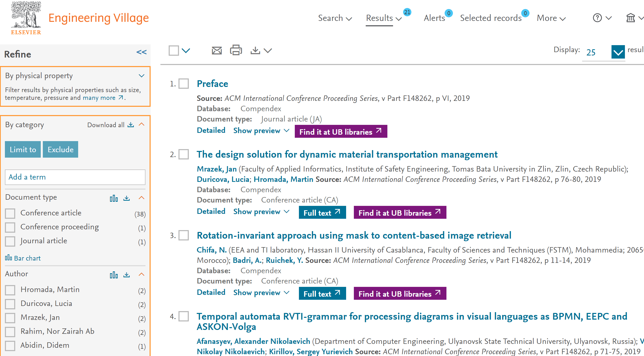
Task: Select checkbox for Preface record
Action: 184,84
